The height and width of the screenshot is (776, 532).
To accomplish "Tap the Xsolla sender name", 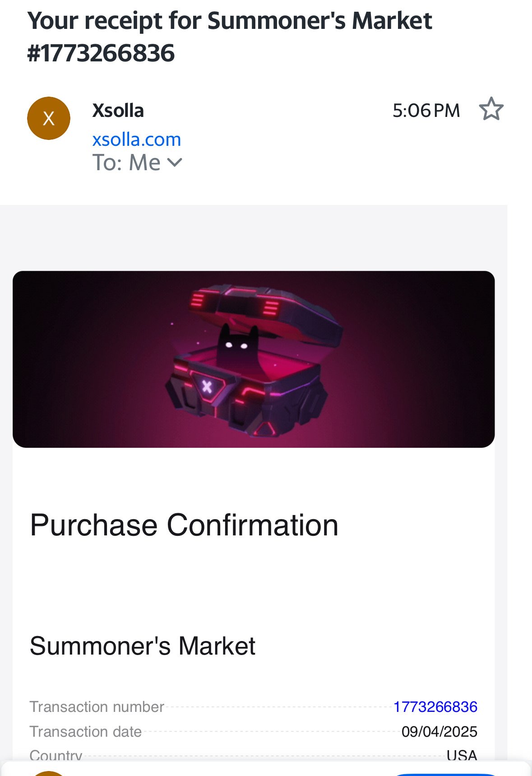I will click(x=118, y=111).
